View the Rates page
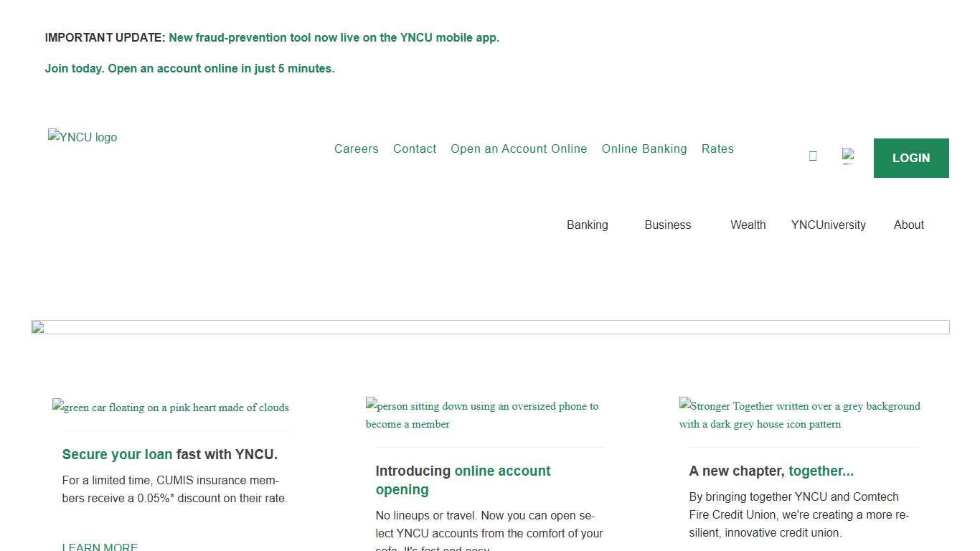 point(717,149)
